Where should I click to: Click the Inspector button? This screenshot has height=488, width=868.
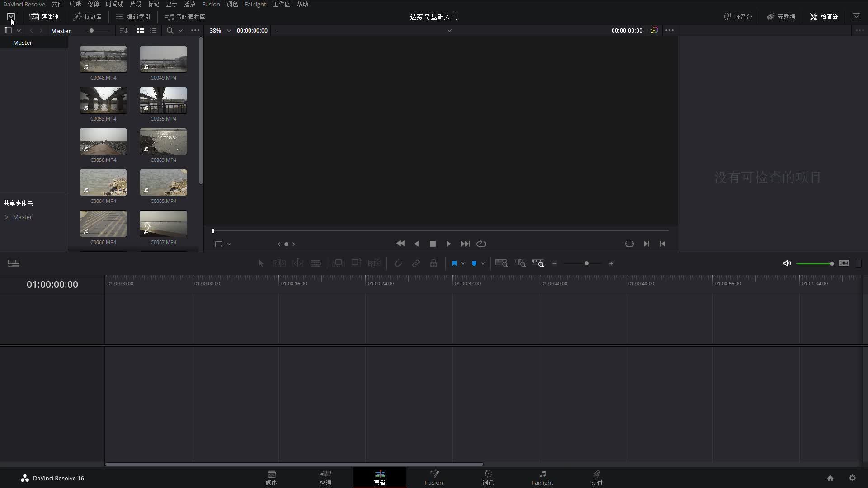pos(824,17)
